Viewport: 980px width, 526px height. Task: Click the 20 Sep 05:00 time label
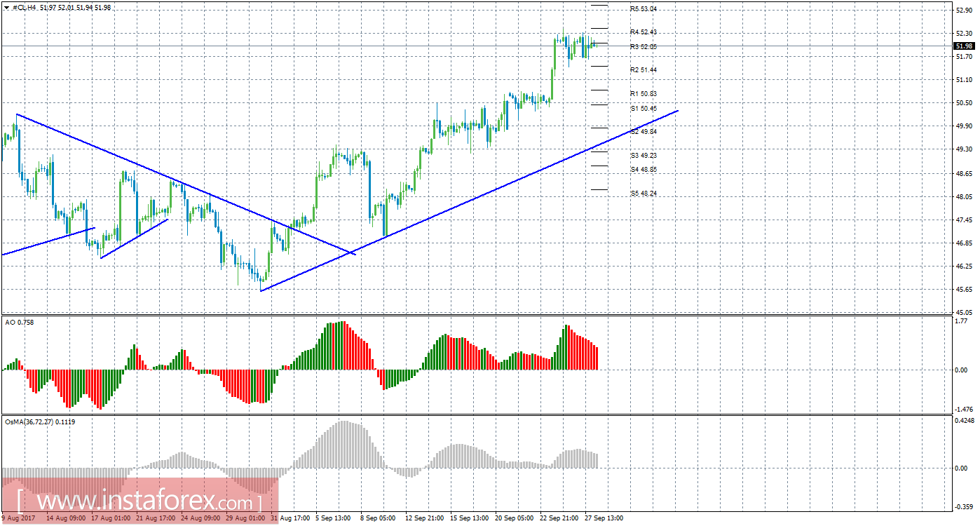point(515,519)
